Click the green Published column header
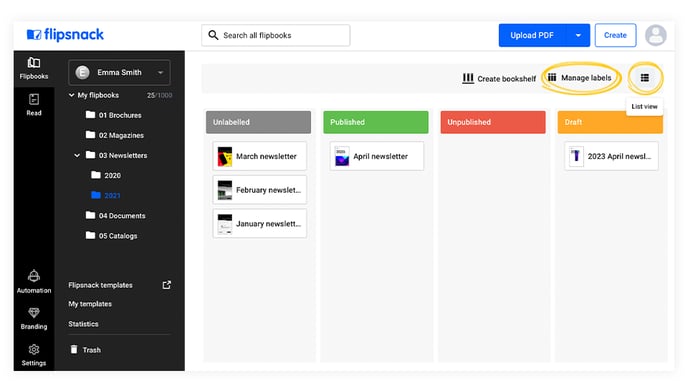Viewport: 688px width, 391px height. 376,122
